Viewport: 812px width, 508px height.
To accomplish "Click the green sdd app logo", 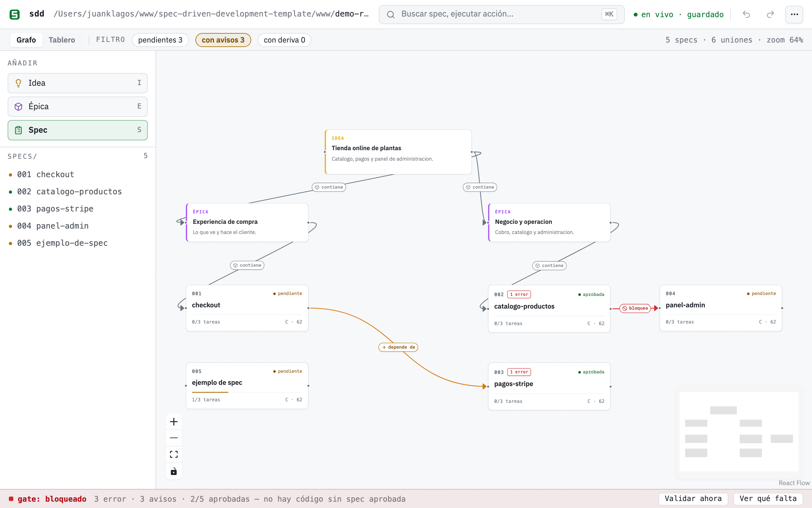I will tap(14, 14).
